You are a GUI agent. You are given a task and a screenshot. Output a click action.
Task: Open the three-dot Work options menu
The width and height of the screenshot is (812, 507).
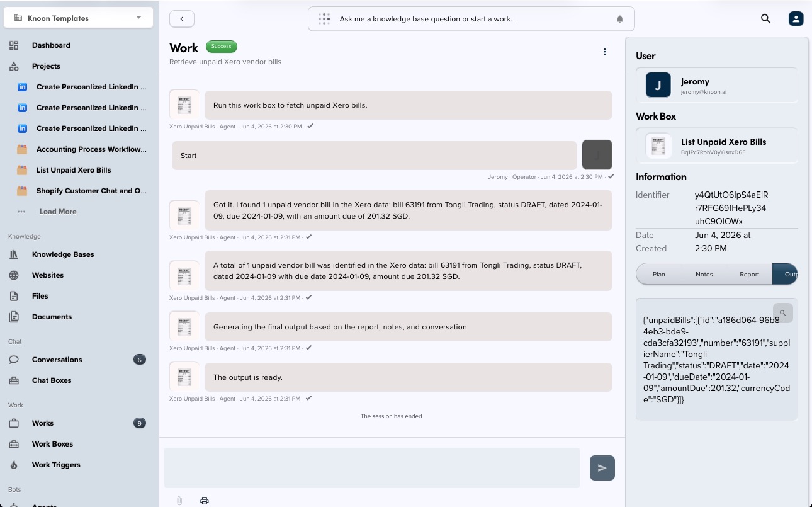[x=605, y=52]
